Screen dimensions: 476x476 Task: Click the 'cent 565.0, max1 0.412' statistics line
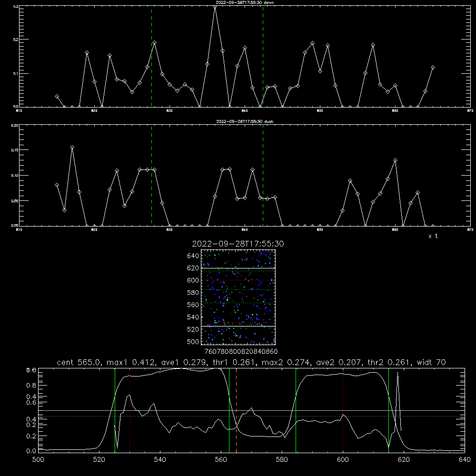251,362
